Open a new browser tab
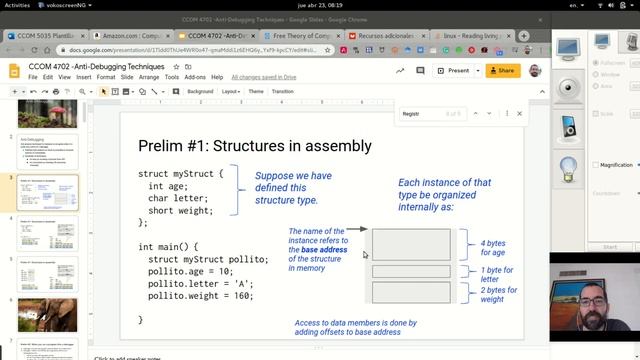This screenshot has width=640, height=360. (x=524, y=36)
